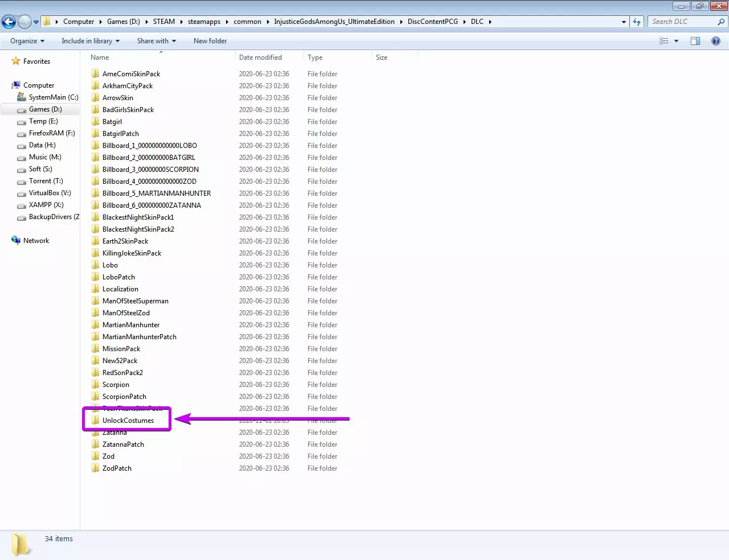Open the Include in library menu

point(91,41)
